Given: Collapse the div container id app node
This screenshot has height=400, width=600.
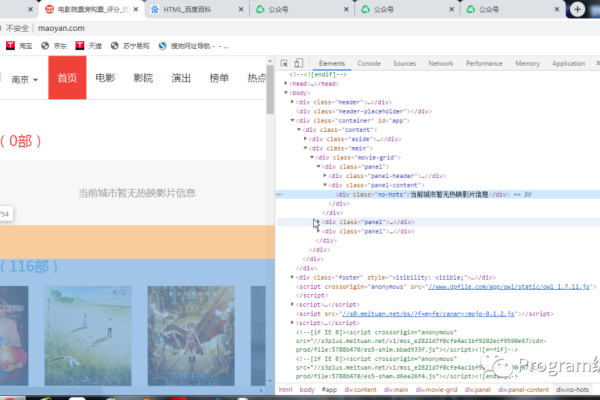Looking at the screenshot, I should [x=292, y=120].
